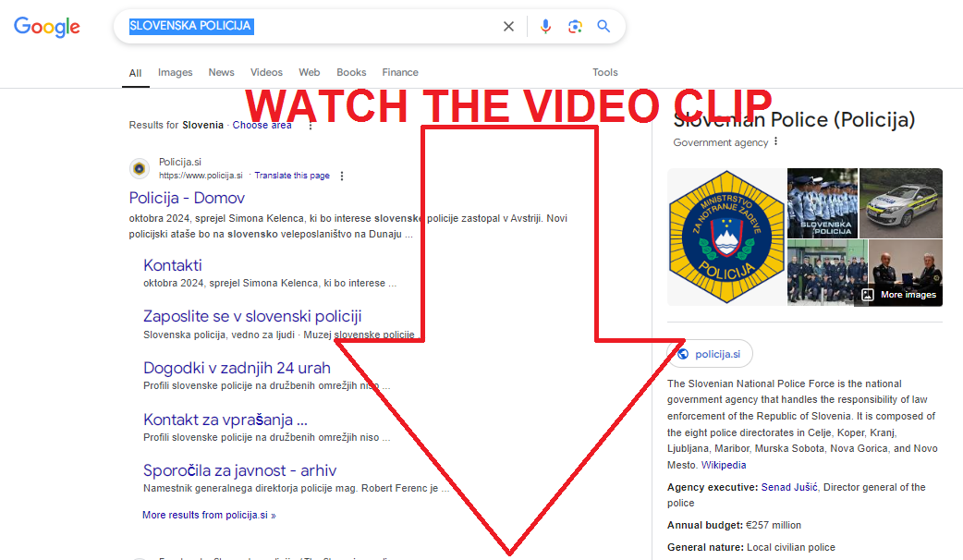Open the police car photo

click(x=901, y=203)
